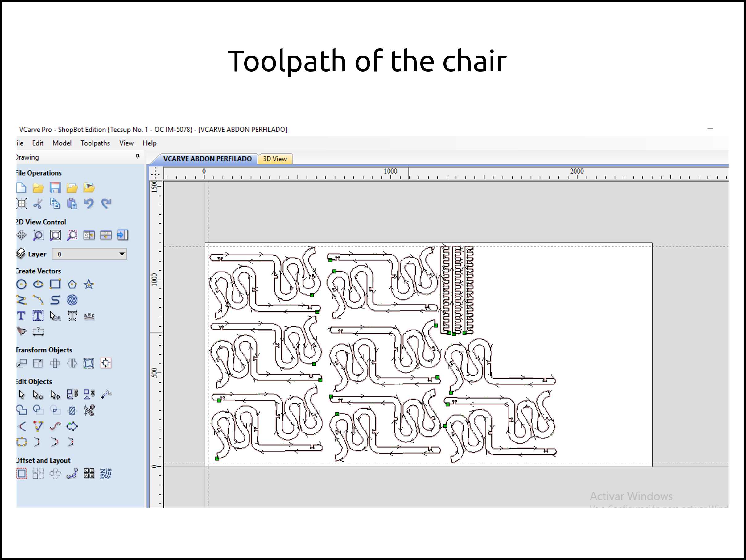This screenshot has height=560, width=746.
Task: Click the Offset Vectors icon
Action: coord(22,474)
